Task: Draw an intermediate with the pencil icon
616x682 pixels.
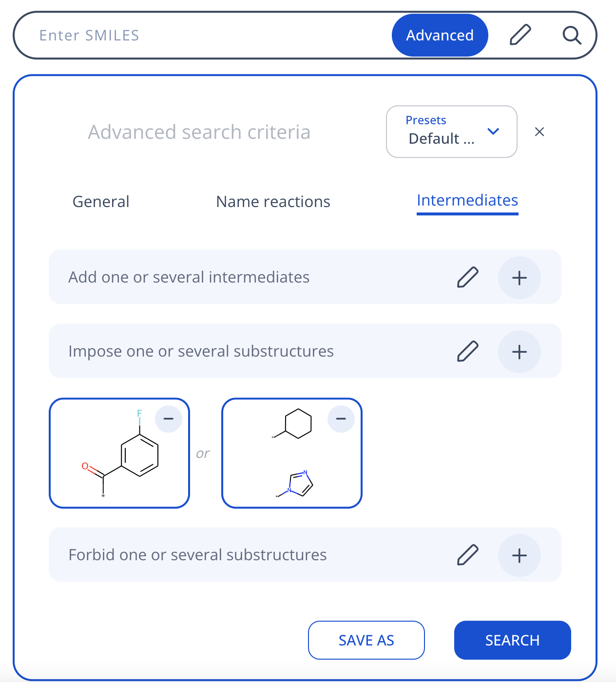Action: click(468, 277)
